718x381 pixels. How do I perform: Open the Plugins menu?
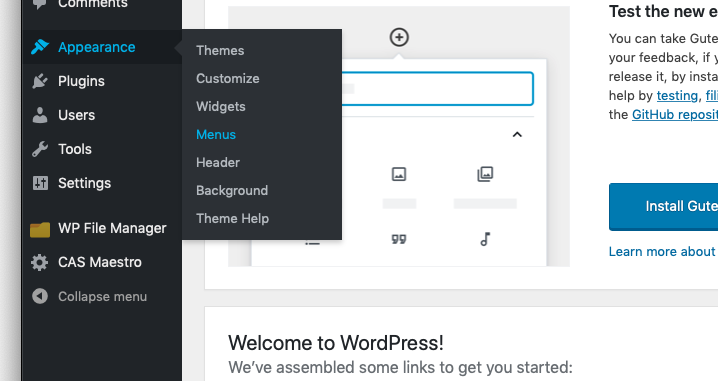coord(102,81)
